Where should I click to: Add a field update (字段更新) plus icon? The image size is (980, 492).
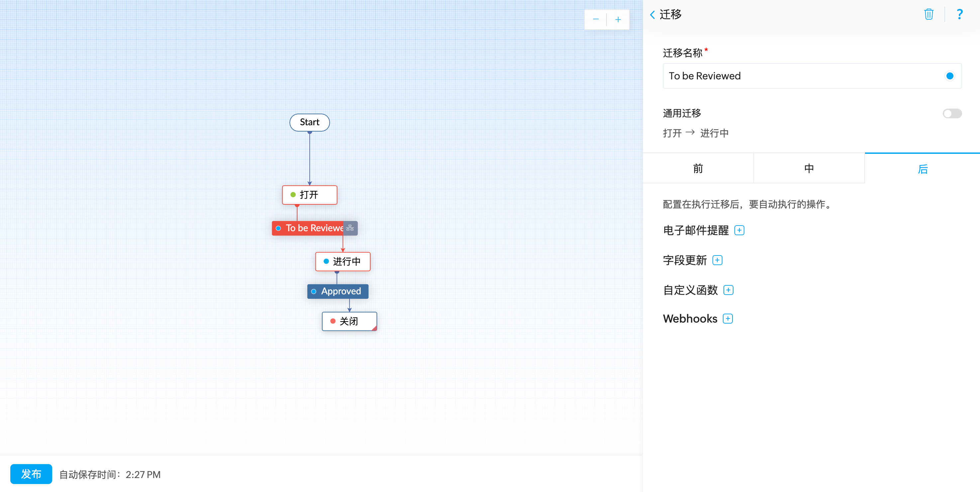717,260
